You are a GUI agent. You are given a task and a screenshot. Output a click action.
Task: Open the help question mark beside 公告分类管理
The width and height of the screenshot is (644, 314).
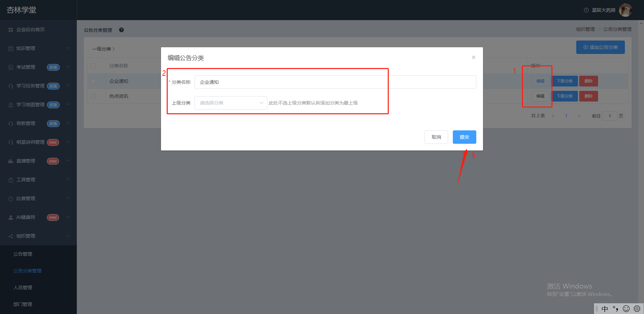pyautogui.click(x=121, y=30)
